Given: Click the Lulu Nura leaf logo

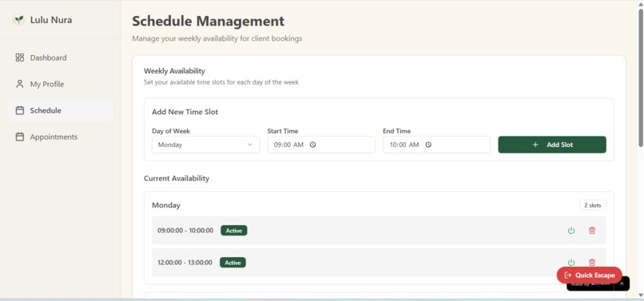Looking at the screenshot, I should pyautogui.click(x=18, y=20).
